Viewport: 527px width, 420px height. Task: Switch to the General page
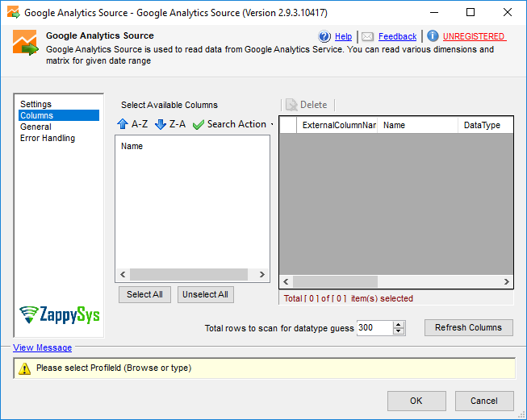[36, 127]
